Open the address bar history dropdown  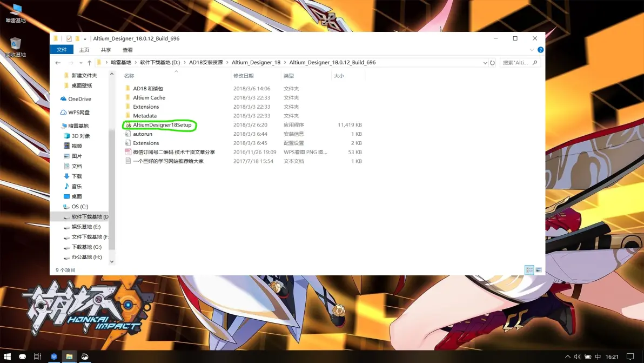tap(485, 63)
